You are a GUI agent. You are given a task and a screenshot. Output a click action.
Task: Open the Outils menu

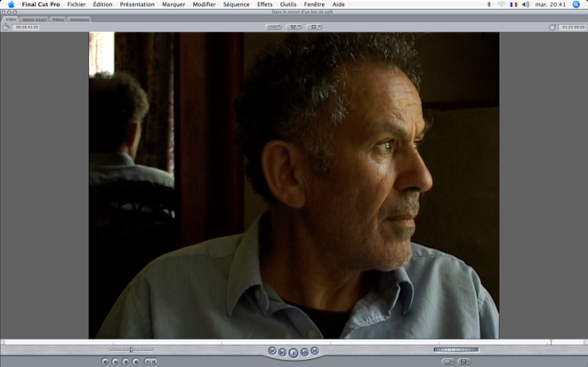(288, 4)
